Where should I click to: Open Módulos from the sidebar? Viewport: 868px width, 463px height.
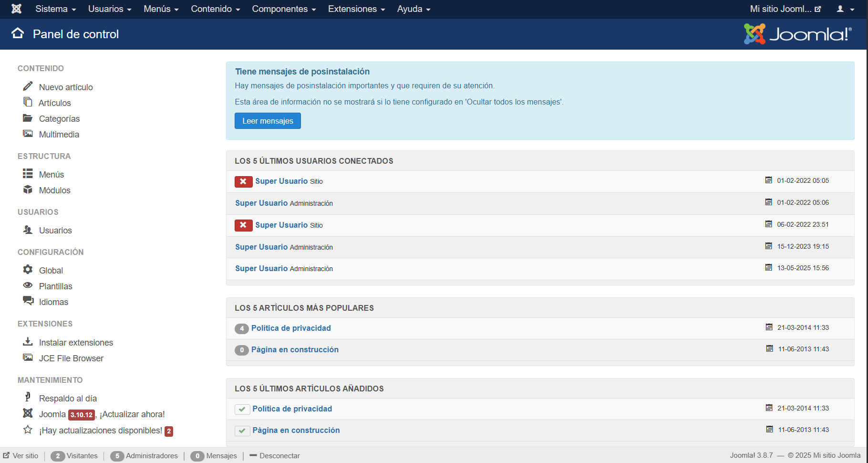pos(55,190)
